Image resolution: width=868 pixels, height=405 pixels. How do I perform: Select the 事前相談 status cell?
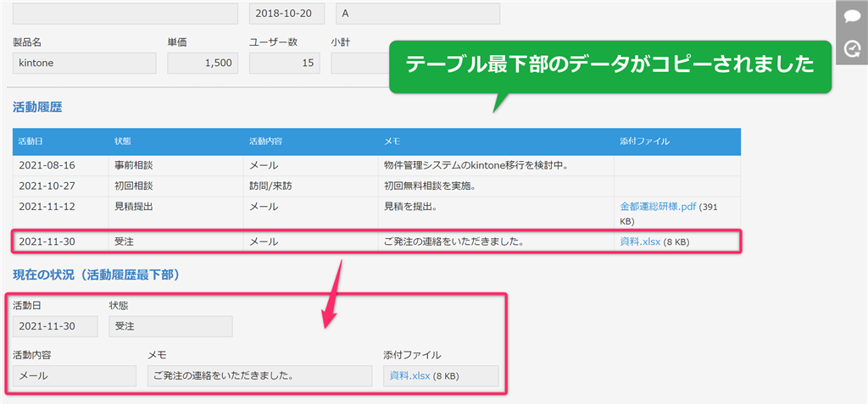[x=175, y=165]
